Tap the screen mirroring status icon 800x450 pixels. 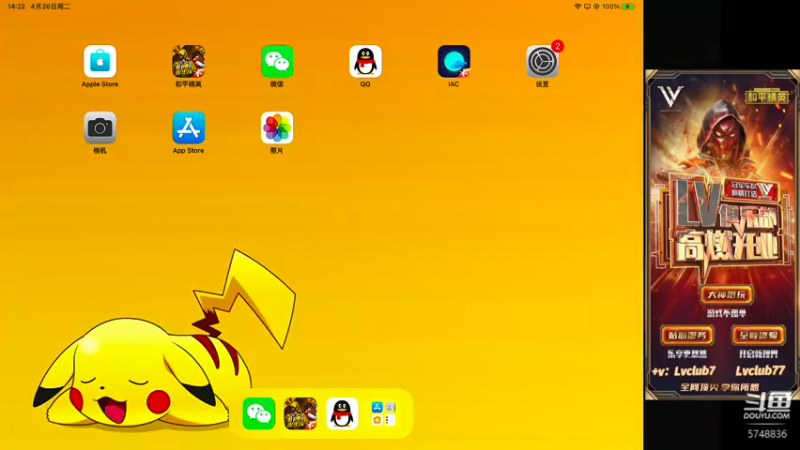(587, 7)
